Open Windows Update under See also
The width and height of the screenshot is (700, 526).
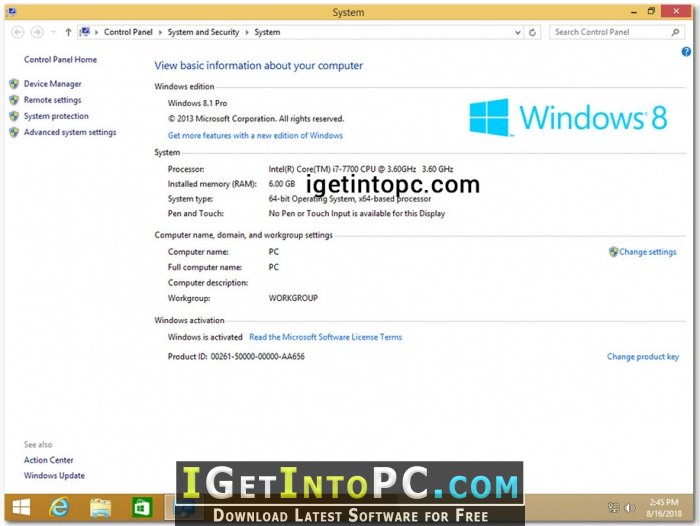click(x=54, y=476)
